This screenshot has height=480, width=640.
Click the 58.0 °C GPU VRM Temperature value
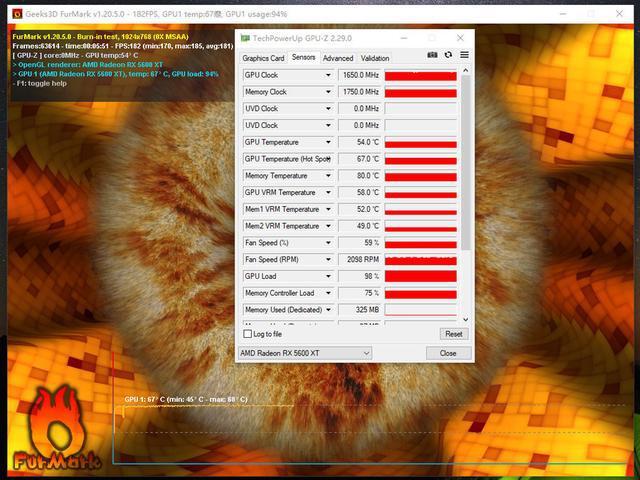tap(360, 192)
